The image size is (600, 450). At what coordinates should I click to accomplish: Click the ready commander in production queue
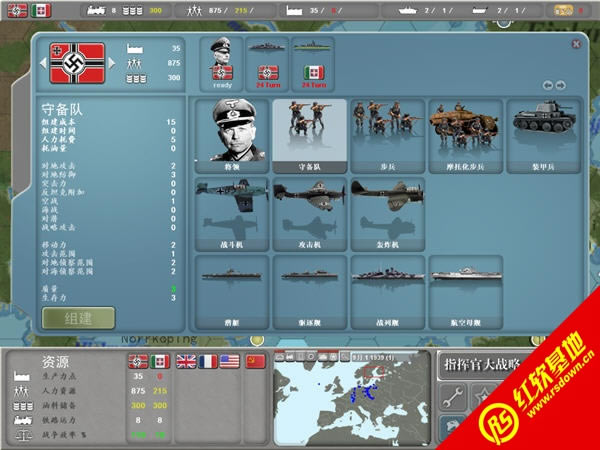coord(221,63)
